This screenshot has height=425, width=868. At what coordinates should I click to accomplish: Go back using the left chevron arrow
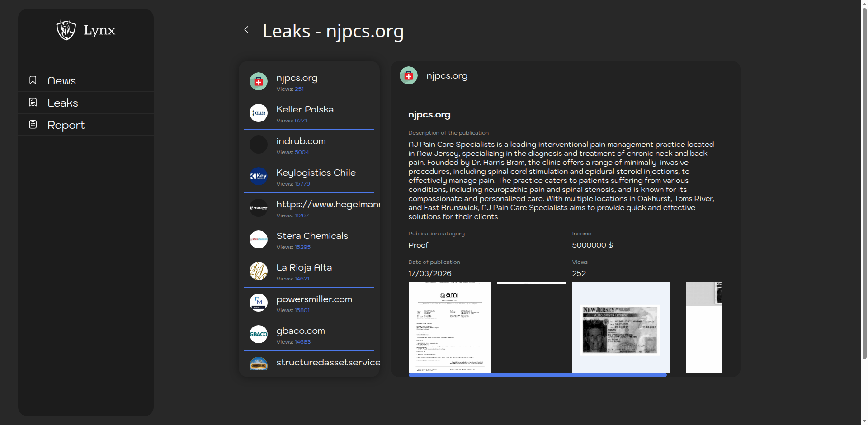tap(246, 30)
